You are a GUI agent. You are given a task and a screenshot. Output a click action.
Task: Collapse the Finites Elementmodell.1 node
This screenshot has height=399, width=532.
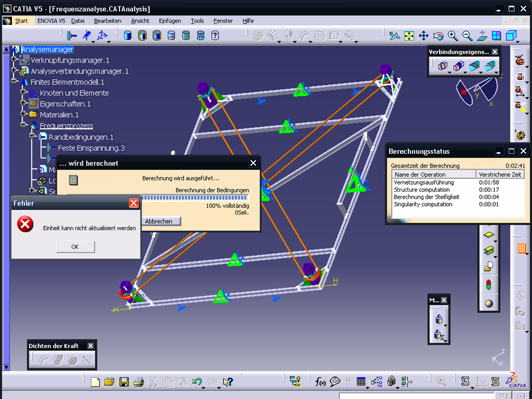pyautogui.click(x=14, y=81)
